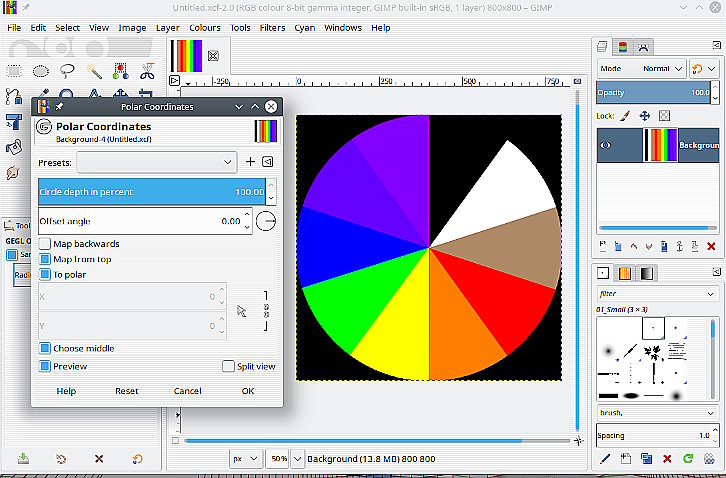Image resolution: width=726 pixels, height=478 pixels.
Task: Click the Circle depth in percent slider
Action: click(x=150, y=192)
